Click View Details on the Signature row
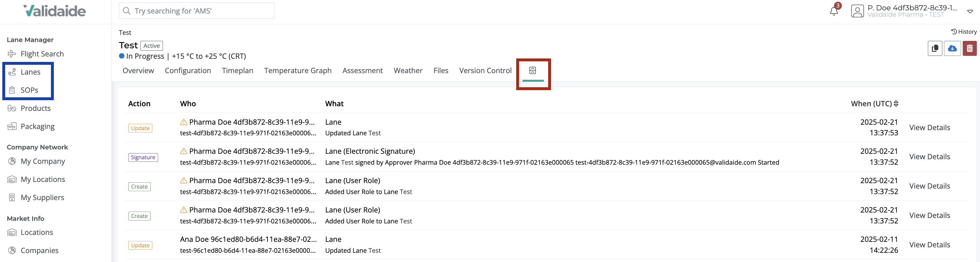Screen dimensions: 980x262 [930, 156]
